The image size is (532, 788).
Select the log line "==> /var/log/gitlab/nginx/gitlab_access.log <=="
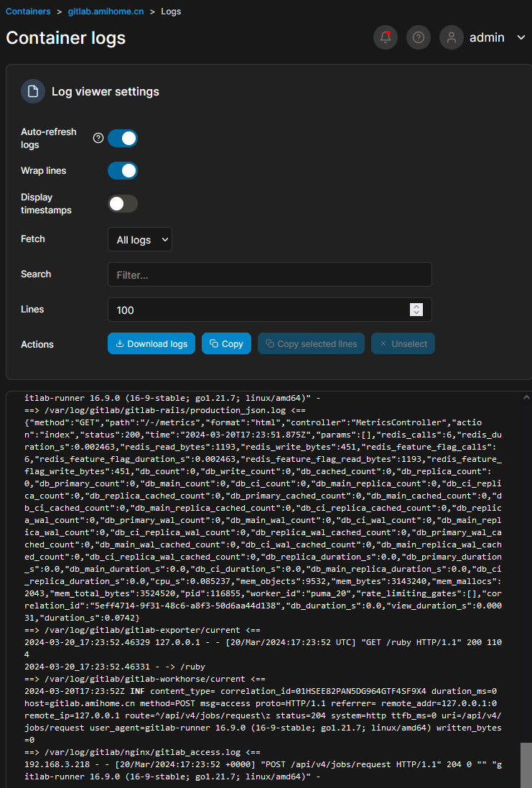click(x=142, y=752)
